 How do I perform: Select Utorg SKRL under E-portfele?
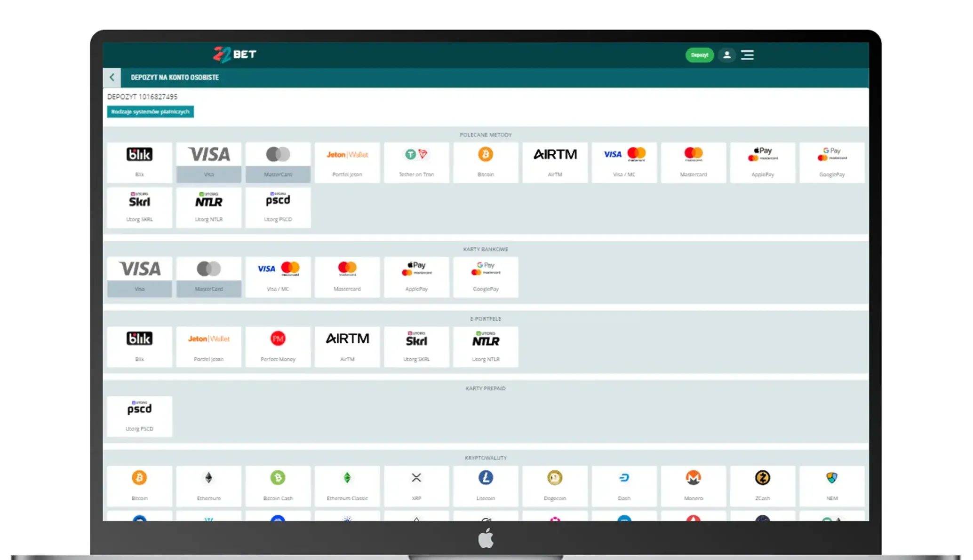click(416, 347)
